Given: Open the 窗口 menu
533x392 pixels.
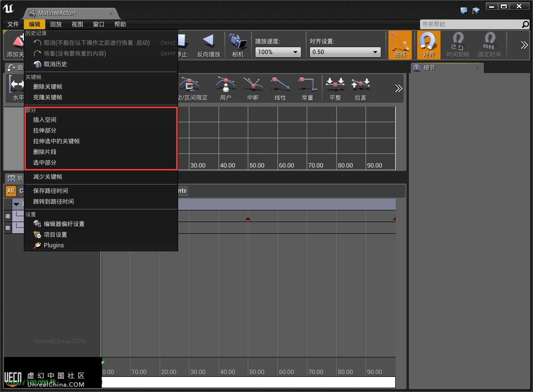Looking at the screenshot, I should coord(99,24).
